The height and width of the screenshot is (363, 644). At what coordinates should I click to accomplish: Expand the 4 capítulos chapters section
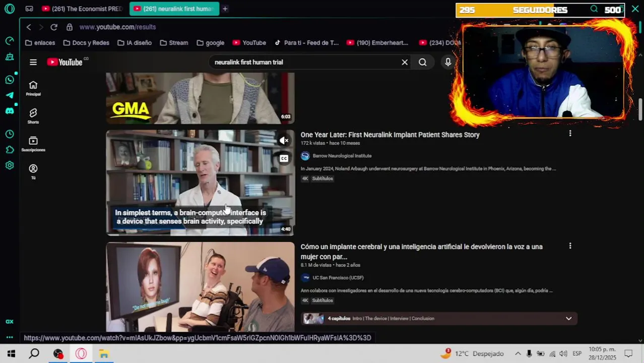(439, 318)
